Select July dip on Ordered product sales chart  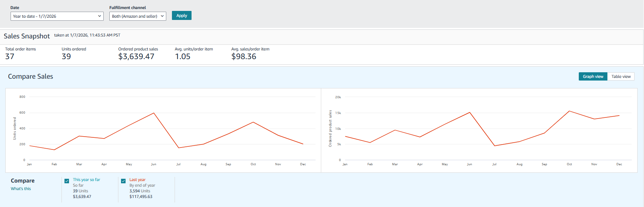(x=494, y=146)
